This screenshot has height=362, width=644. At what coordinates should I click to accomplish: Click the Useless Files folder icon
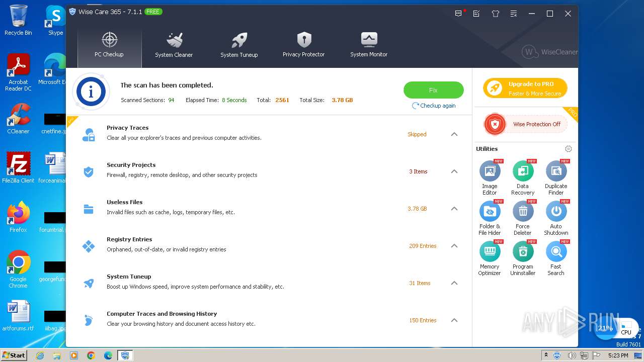click(x=89, y=209)
